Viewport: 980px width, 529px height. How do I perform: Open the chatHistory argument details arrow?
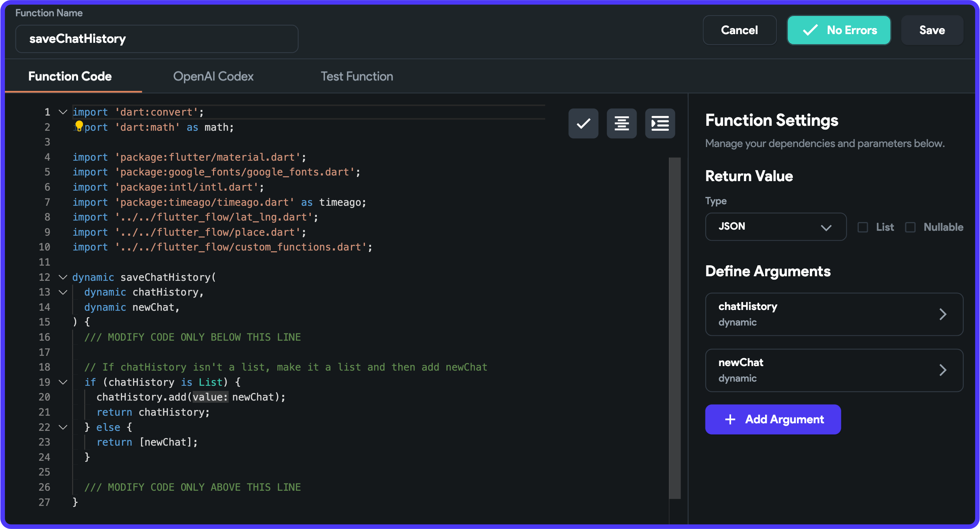pos(943,314)
